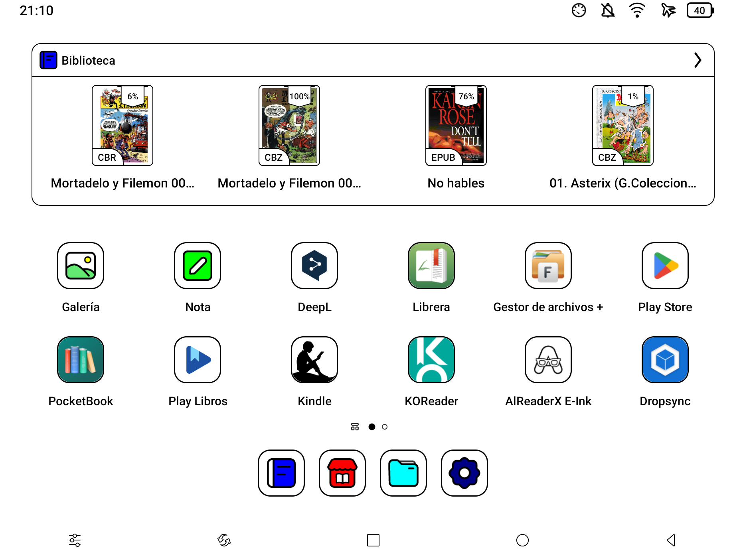Viewport: 747px width, 560px height.
Task: Open the red bookstore dock icon
Action: (x=342, y=473)
